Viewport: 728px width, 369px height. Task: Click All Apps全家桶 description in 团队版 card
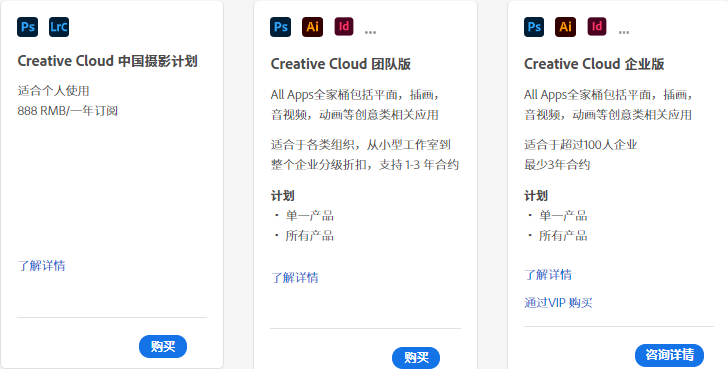[355, 104]
